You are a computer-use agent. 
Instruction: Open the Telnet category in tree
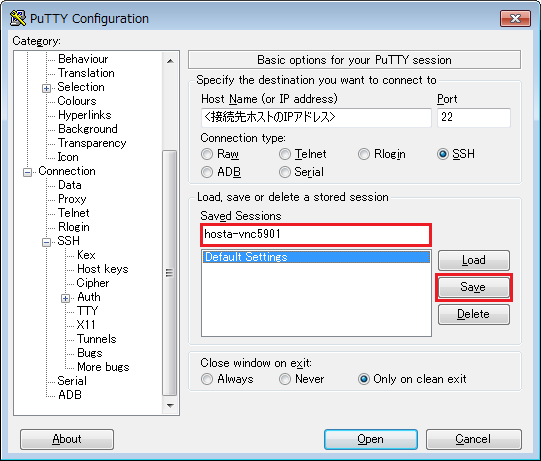[74, 213]
